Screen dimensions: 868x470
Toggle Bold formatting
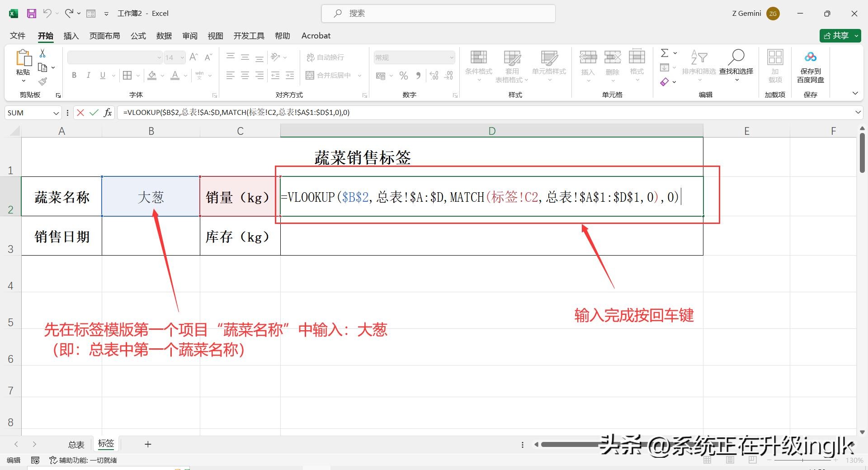coord(74,76)
